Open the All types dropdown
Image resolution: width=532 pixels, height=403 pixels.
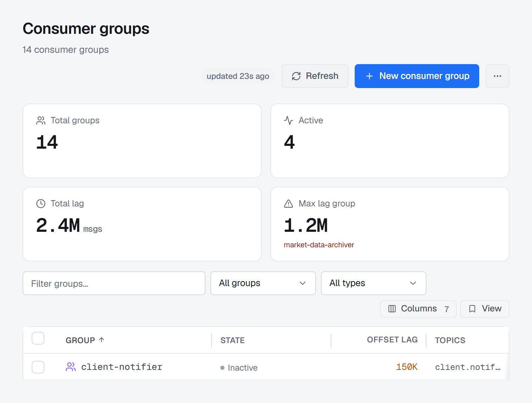[x=373, y=283]
